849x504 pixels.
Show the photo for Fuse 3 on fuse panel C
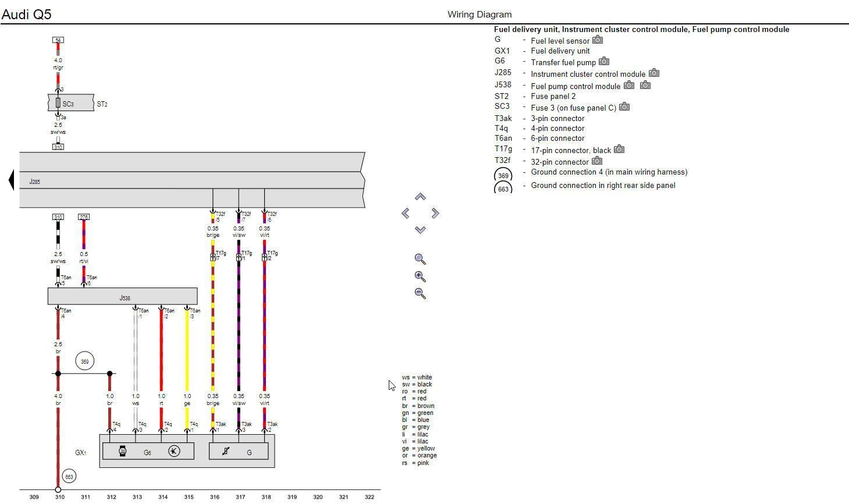(x=624, y=107)
